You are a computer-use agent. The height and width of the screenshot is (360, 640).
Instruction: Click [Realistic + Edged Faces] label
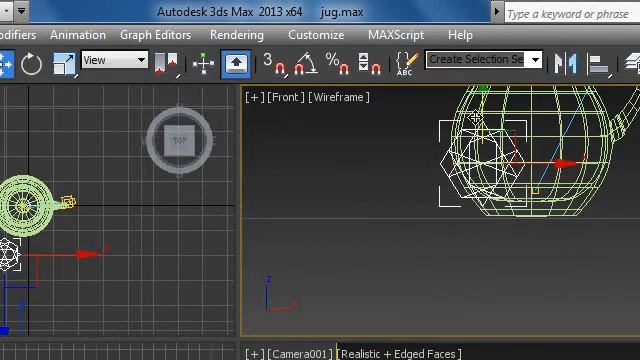pos(399,353)
